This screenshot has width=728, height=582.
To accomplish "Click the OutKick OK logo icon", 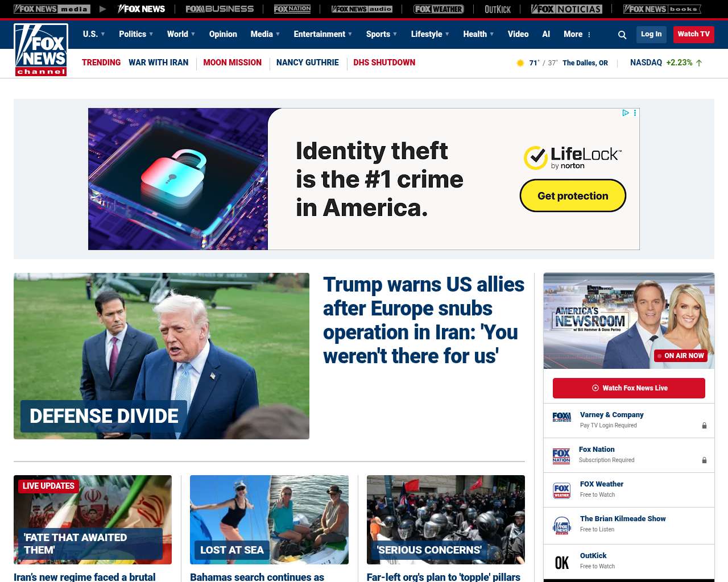I will coord(562,563).
